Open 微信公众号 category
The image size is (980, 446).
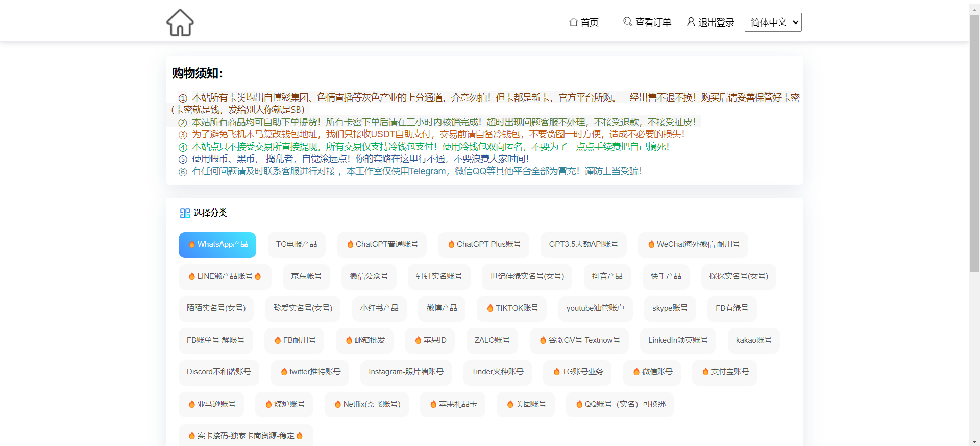click(369, 277)
